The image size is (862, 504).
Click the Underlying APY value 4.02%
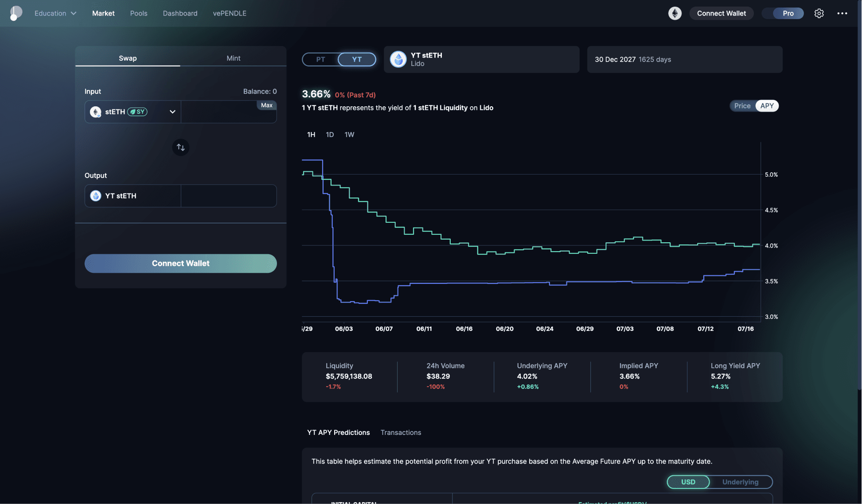(x=527, y=376)
